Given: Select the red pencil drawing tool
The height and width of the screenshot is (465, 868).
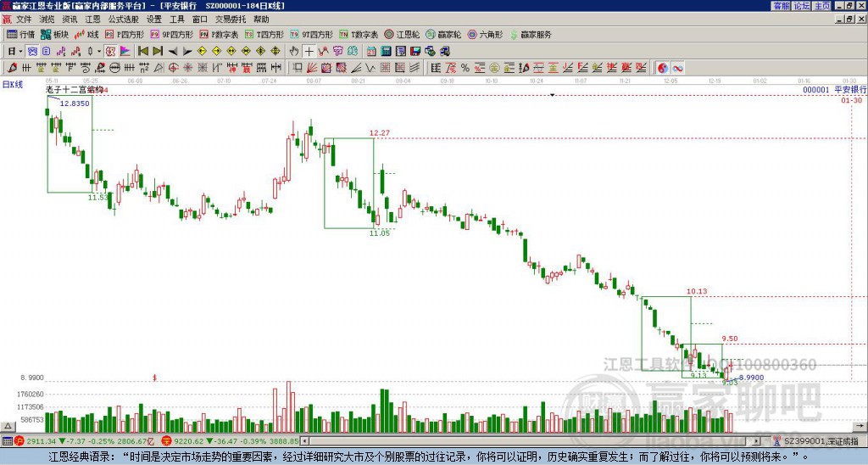Looking at the screenshot, I should pyautogui.click(x=12, y=68).
